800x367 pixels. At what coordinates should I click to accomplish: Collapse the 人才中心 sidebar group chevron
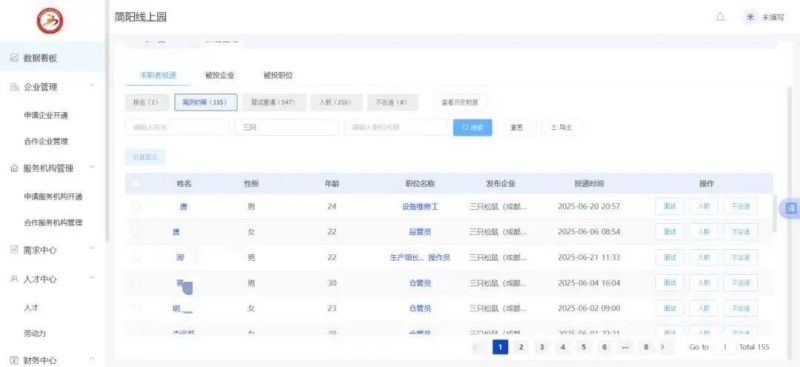(x=92, y=279)
